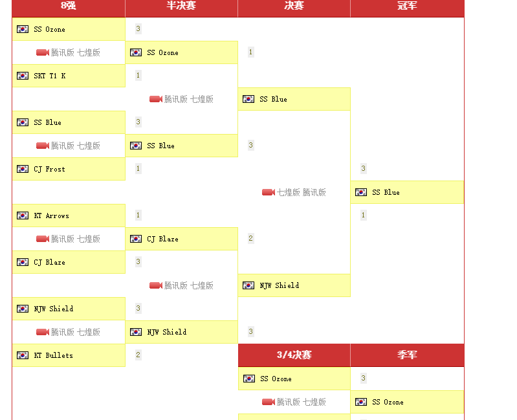517x420 pixels.
Task: Open 七煌版 link between NJW Shield and KT Bullets
Action: pos(89,332)
